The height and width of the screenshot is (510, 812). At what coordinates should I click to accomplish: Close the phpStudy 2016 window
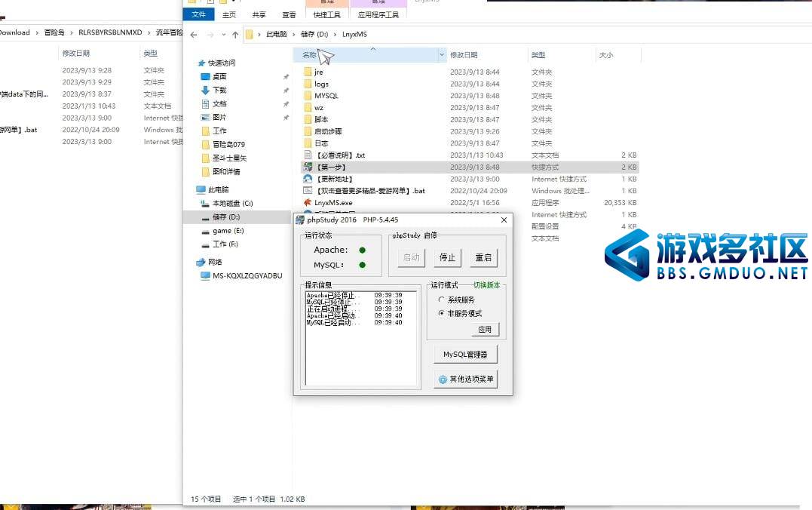[x=504, y=220]
